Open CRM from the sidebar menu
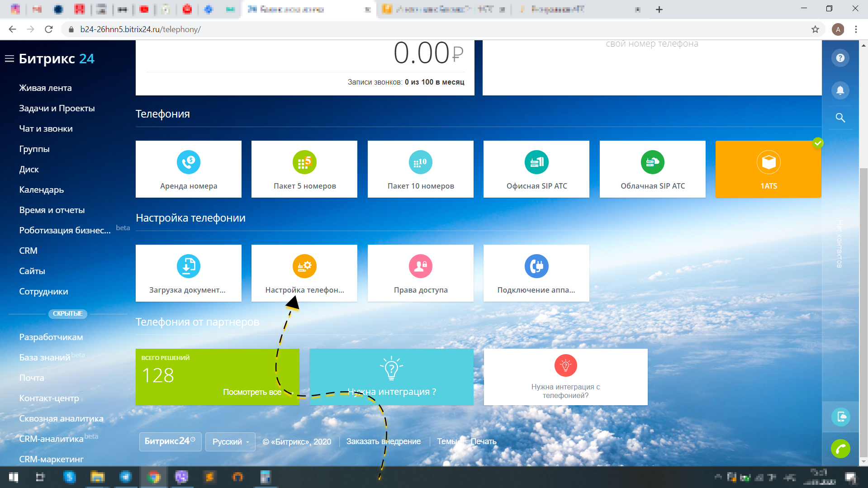868x488 pixels. click(x=27, y=250)
